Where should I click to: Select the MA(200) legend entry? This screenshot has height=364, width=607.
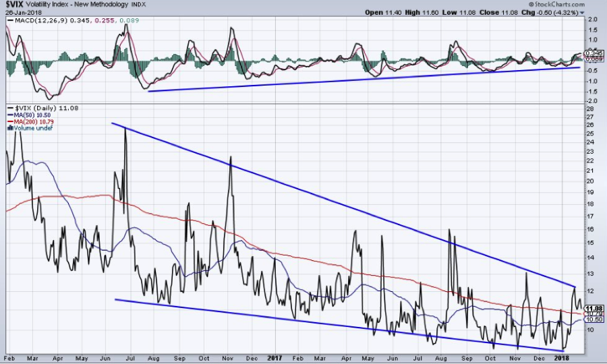[27, 123]
